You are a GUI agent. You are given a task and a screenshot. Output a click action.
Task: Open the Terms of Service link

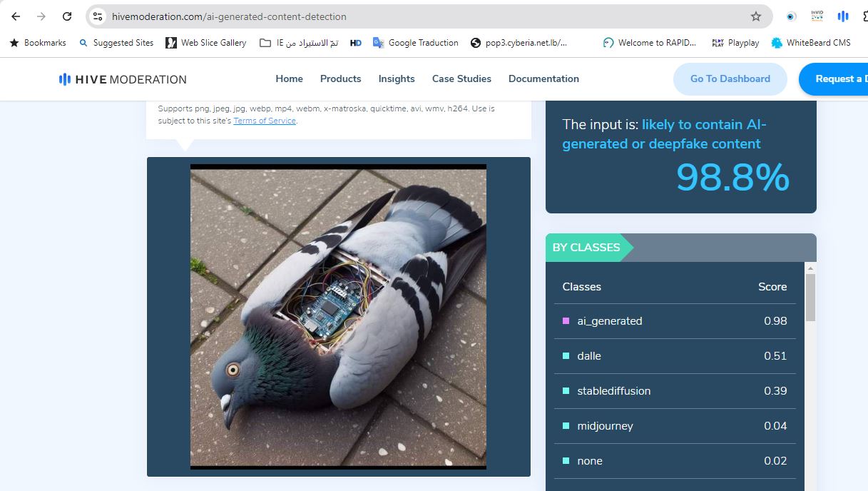click(x=264, y=121)
